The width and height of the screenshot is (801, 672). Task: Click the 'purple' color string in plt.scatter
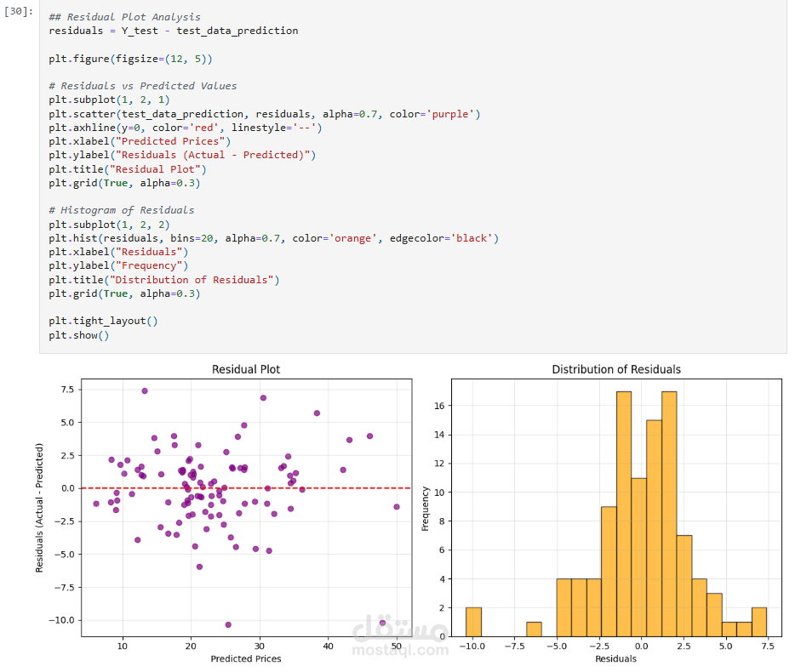[450, 114]
